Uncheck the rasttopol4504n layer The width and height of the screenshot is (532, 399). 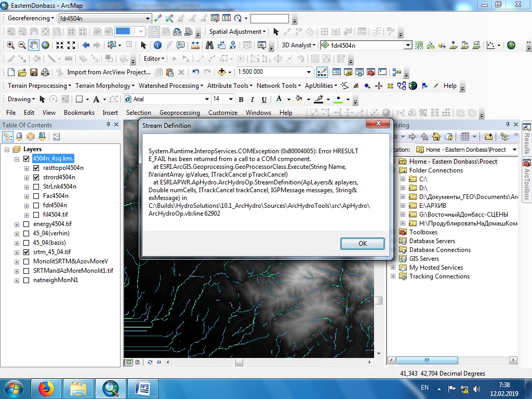(x=36, y=168)
